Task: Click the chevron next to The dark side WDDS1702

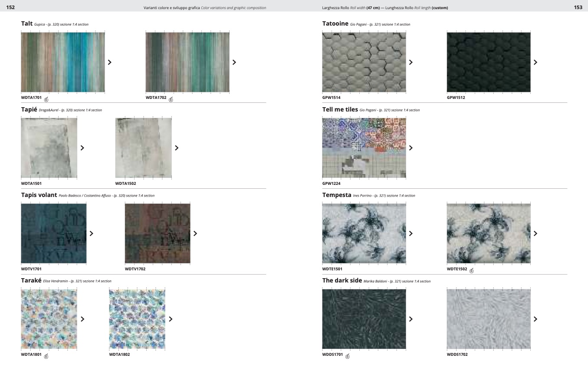Action: click(x=535, y=319)
